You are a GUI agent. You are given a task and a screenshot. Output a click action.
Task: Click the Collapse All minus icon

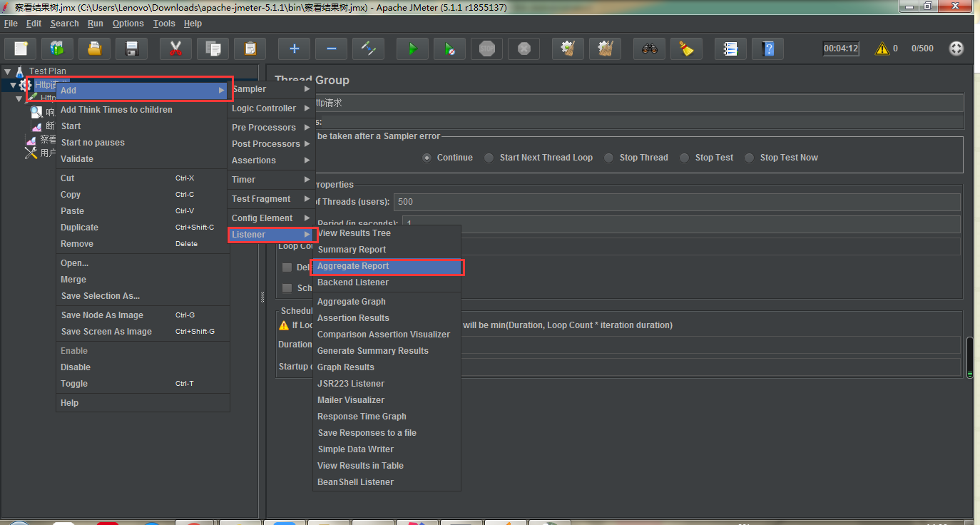[x=331, y=49]
